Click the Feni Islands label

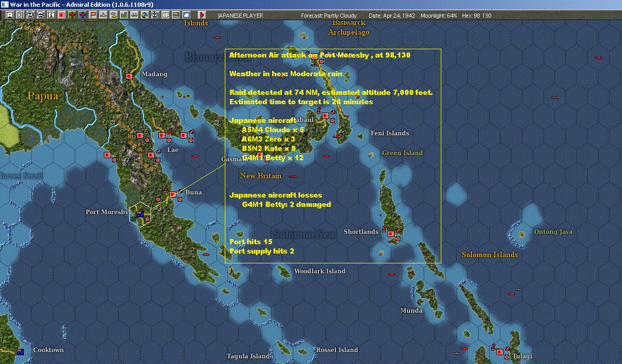point(389,133)
